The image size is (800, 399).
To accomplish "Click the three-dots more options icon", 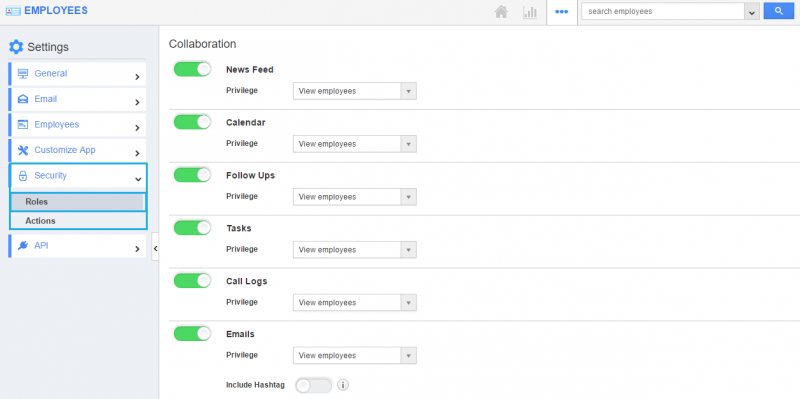I will [x=562, y=12].
